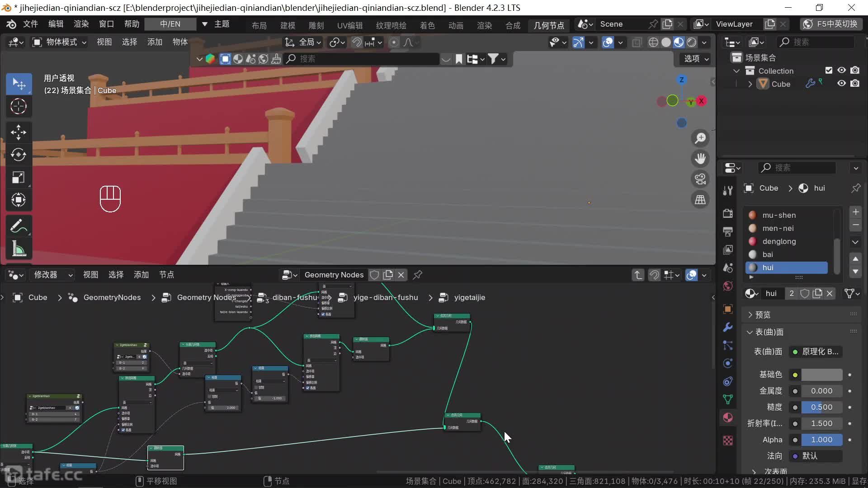Select the Rotate tool in the toolbar
The width and height of the screenshot is (868, 488).
[x=19, y=155]
